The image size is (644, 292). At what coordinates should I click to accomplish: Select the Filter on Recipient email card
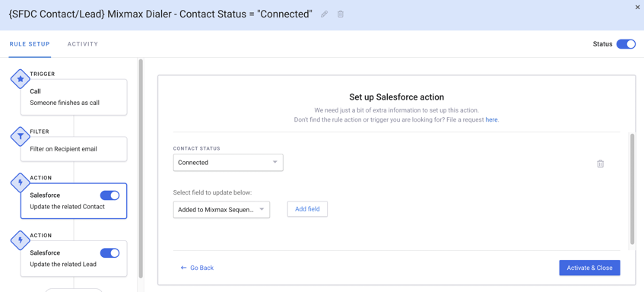click(74, 149)
